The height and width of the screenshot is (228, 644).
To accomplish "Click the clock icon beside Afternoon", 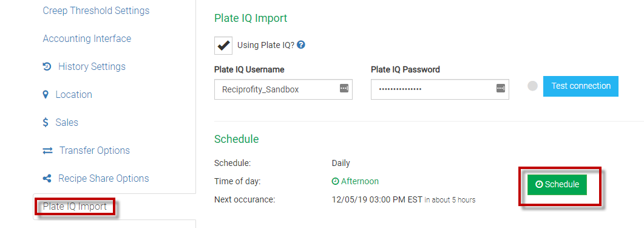I will [335, 182].
